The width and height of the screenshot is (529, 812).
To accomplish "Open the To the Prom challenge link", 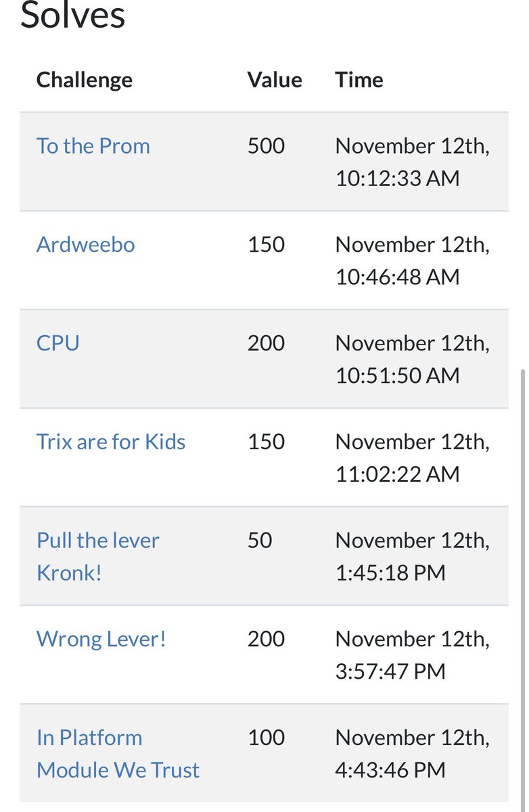I will (x=93, y=146).
